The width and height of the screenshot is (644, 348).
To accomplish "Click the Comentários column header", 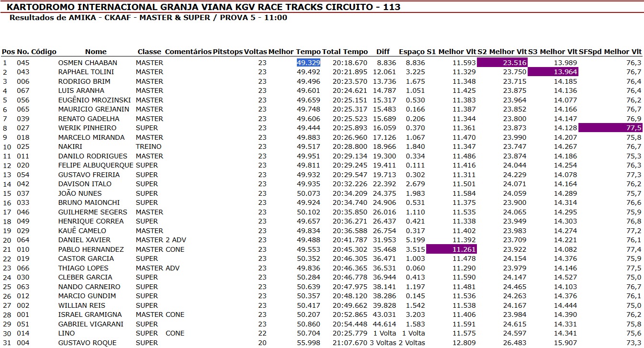I will click(188, 52).
